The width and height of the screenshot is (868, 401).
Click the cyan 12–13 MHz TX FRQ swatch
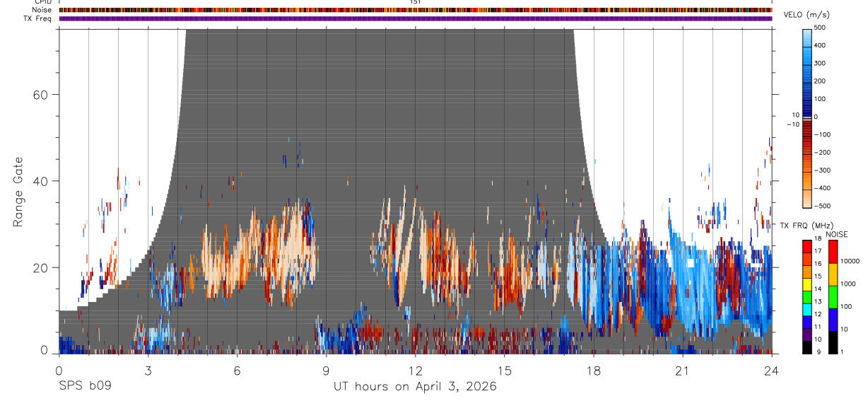(807, 309)
